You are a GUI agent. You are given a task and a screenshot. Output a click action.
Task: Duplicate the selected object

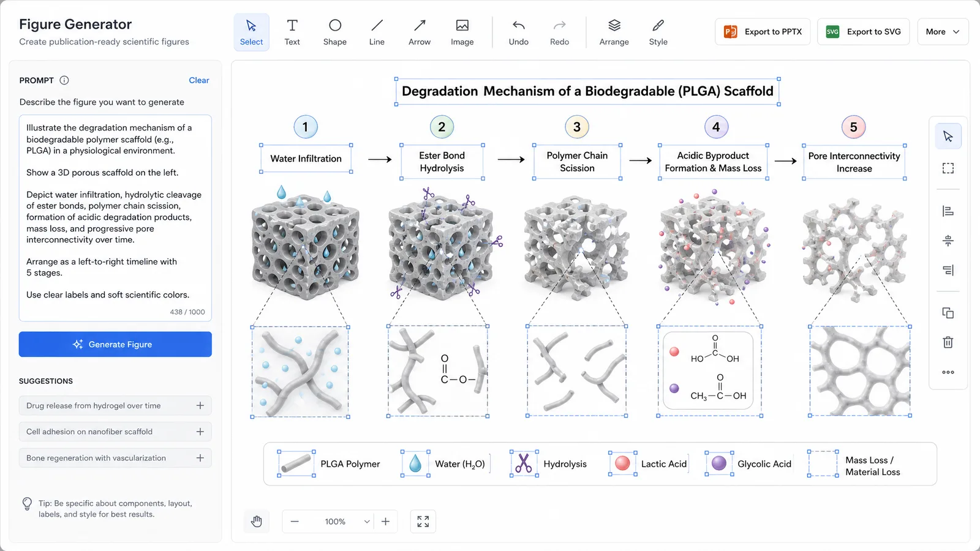point(948,313)
